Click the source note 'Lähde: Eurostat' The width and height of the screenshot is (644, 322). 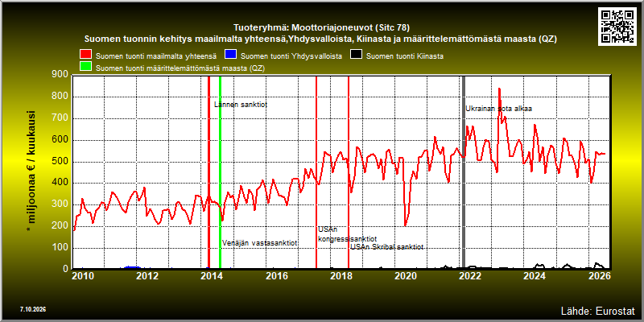point(598,310)
